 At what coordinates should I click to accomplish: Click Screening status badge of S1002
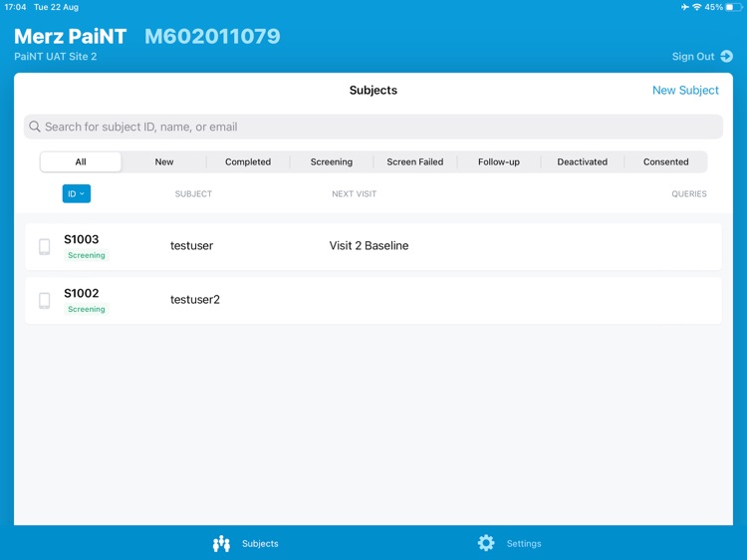pyautogui.click(x=87, y=309)
